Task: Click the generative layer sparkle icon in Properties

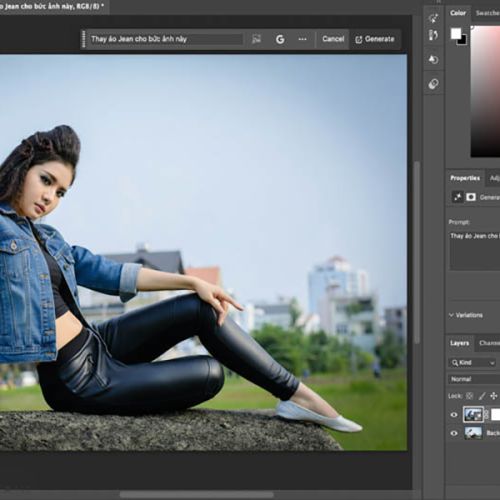Action: tap(457, 197)
